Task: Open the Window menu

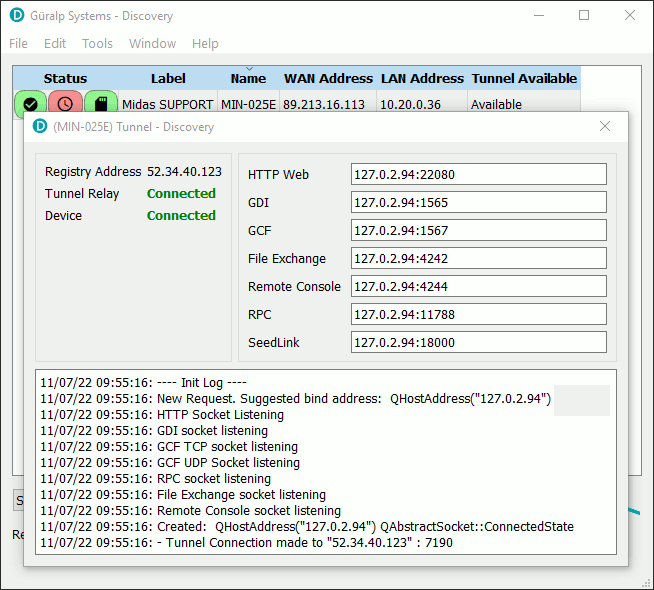Action: pos(152,43)
